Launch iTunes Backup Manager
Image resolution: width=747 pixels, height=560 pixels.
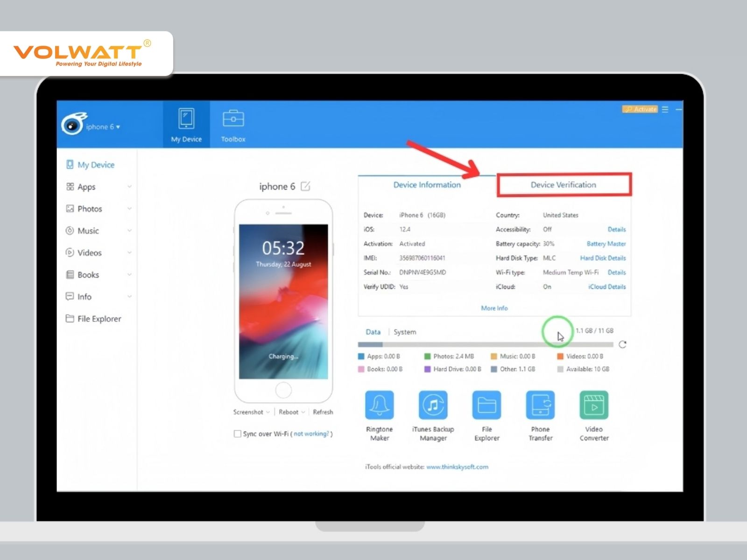click(x=432, y=405)
